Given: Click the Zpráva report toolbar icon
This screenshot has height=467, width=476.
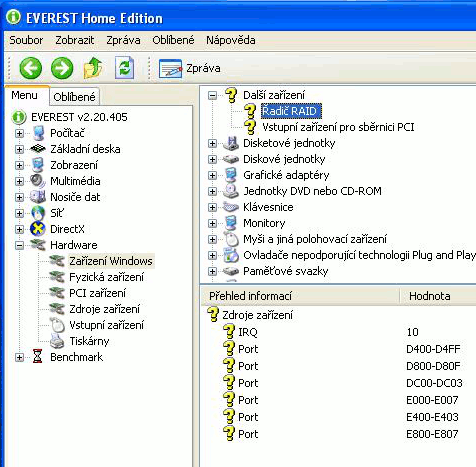Looking at the screenshot, I should 171,68.
